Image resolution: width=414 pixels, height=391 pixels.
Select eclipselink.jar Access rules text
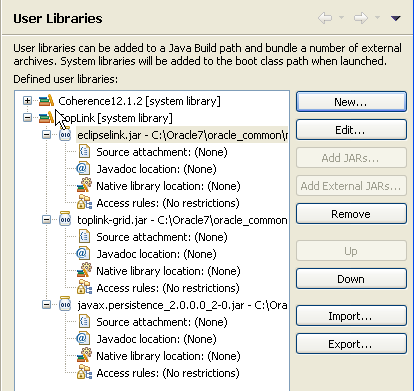(168, 203)
